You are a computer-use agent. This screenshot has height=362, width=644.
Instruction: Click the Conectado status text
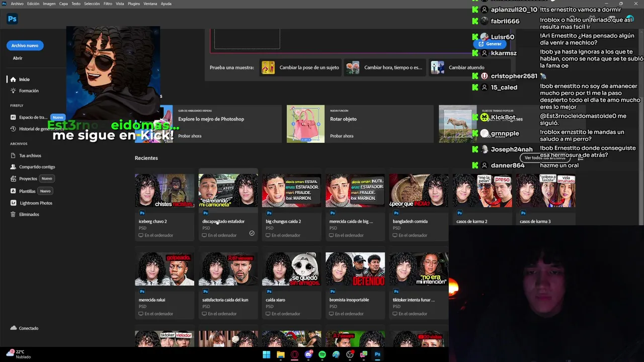29,328
